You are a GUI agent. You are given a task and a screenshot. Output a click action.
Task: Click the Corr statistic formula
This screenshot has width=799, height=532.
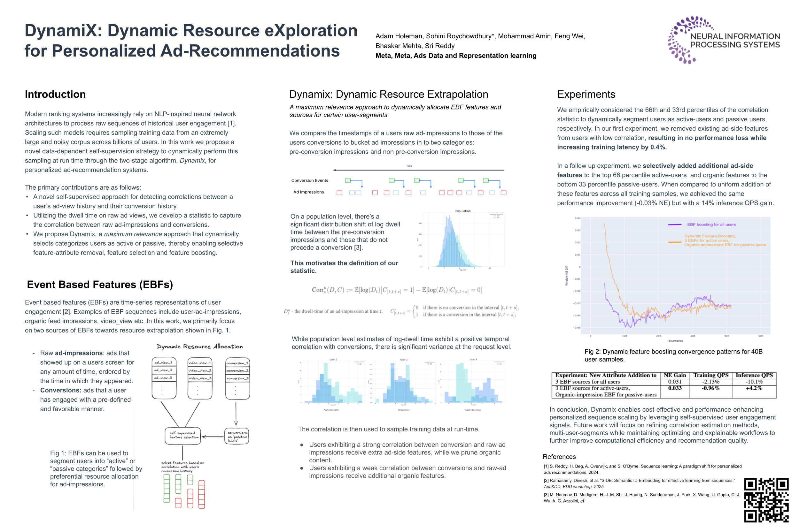(x=396, y=290)
